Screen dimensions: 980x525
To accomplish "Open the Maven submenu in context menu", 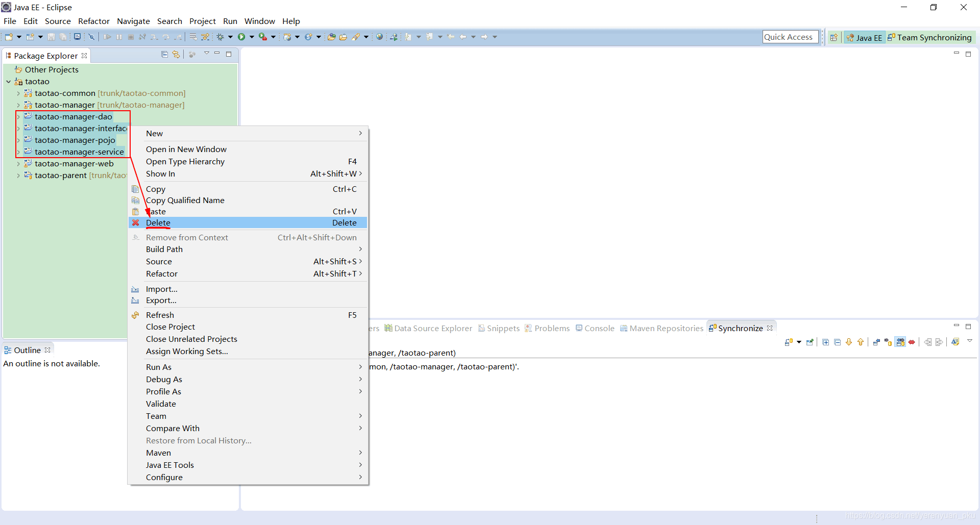I will [x=248, y=453].
